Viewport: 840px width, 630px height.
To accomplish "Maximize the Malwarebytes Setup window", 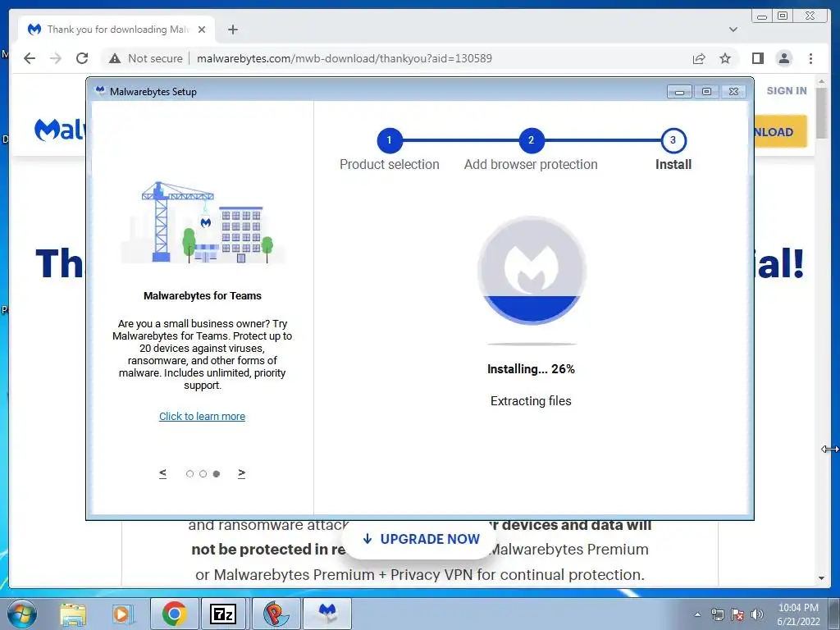I will click(706, 92).
